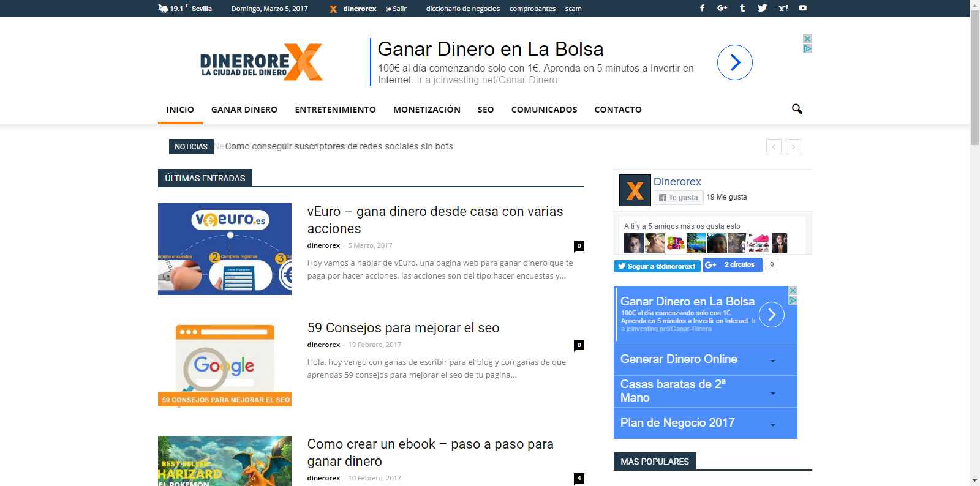The height and width of the screenshot is (486, 980).
Task: Open the Charizard ebook article thumbnail
Action: tap(225, 461)
